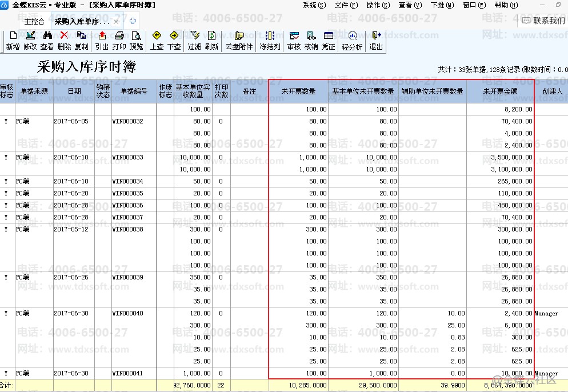The height and width of the screenshot is (392, 568).
Task: Click the 辅助单位未开票数量 column header
Action: 433,91
